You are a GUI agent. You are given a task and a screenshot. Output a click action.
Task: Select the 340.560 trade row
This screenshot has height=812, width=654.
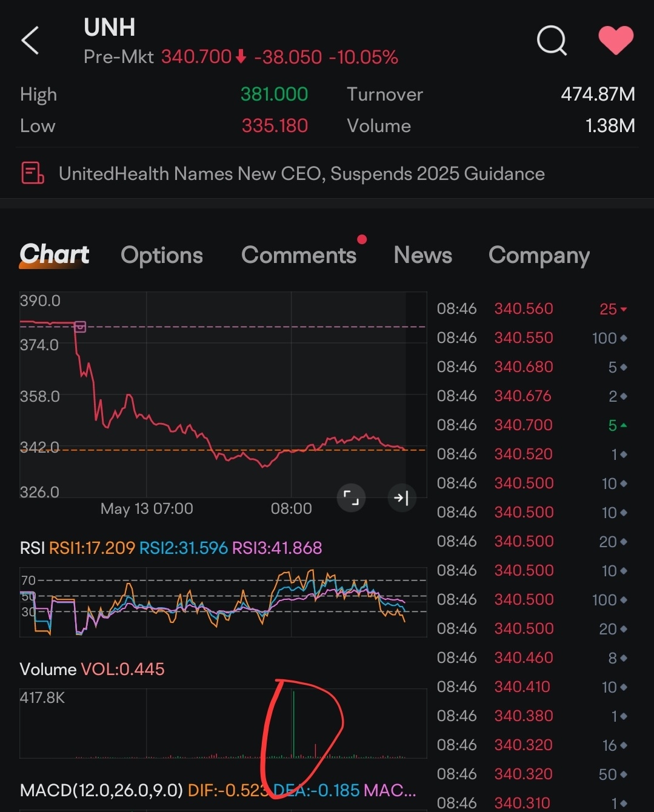click(532, 308)
